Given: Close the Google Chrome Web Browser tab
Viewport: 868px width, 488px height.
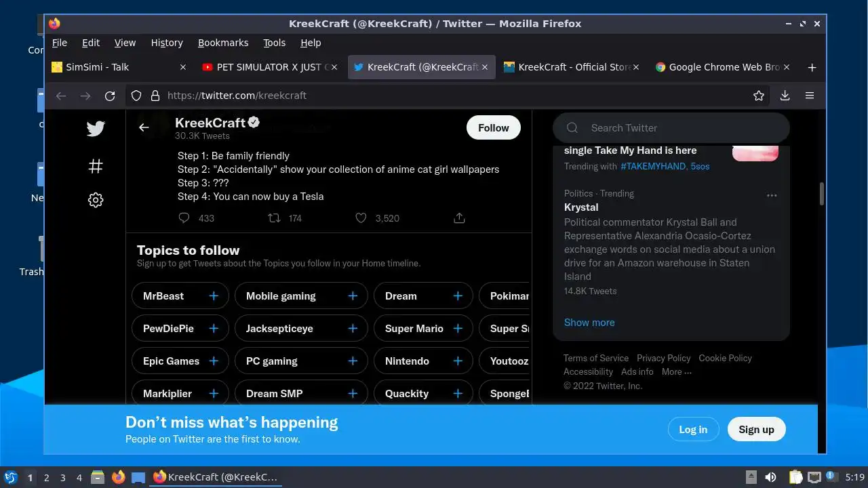Looking at the screenshot, I should (787, 67).
